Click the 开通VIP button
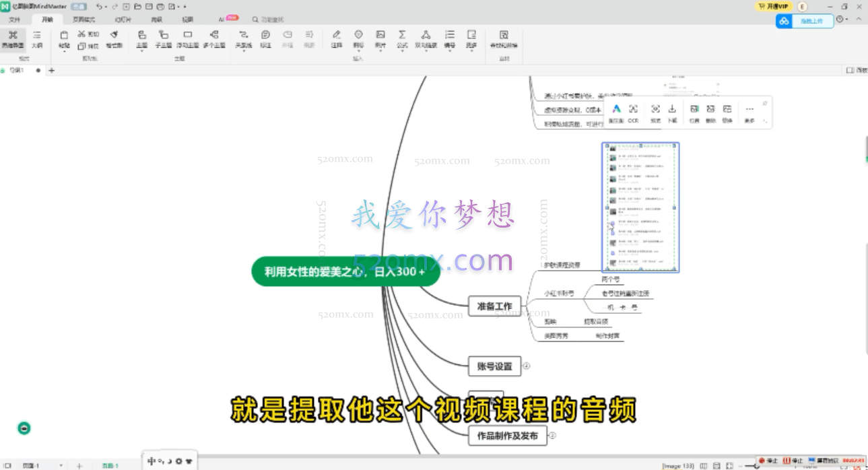868x470 pixels. pyautogui.click(x=773, y=6)
